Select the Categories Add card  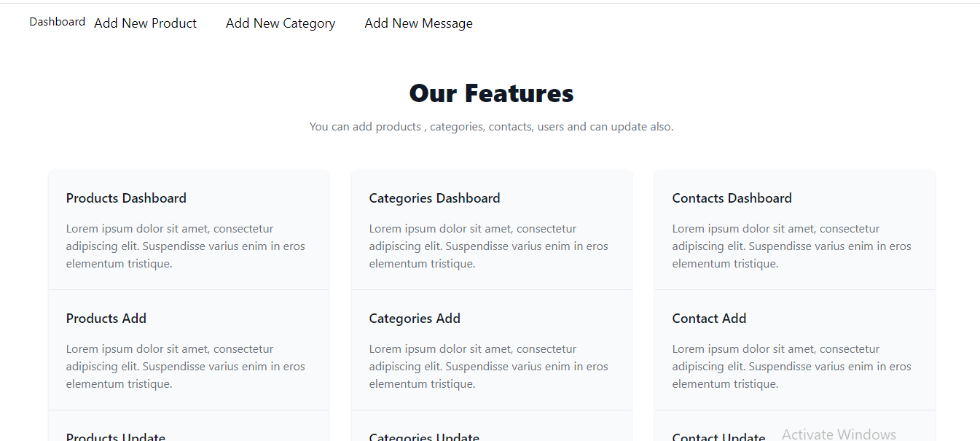tap(492, 350)
